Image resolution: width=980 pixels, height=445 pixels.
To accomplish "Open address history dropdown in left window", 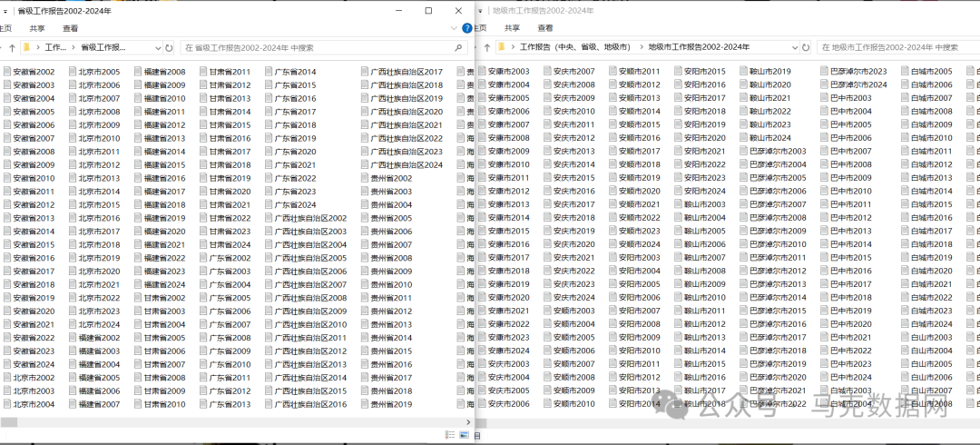I will (158, 47).
